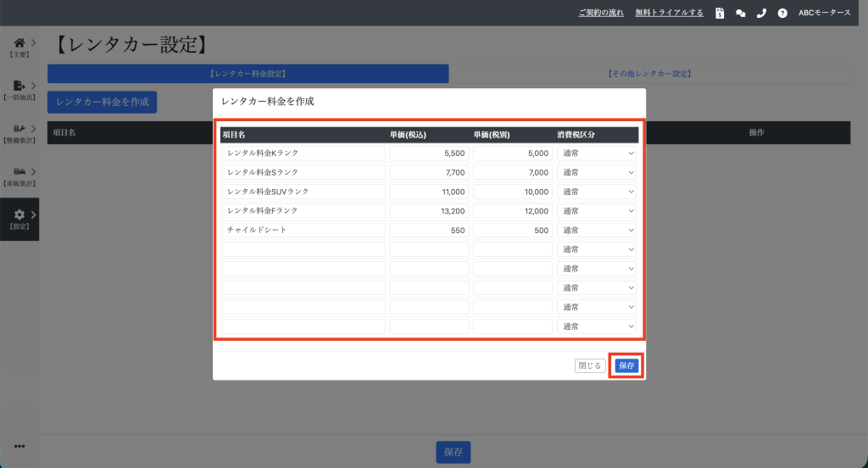Switch to the その他レンタカー設定 tab

[x=649, y=74]
